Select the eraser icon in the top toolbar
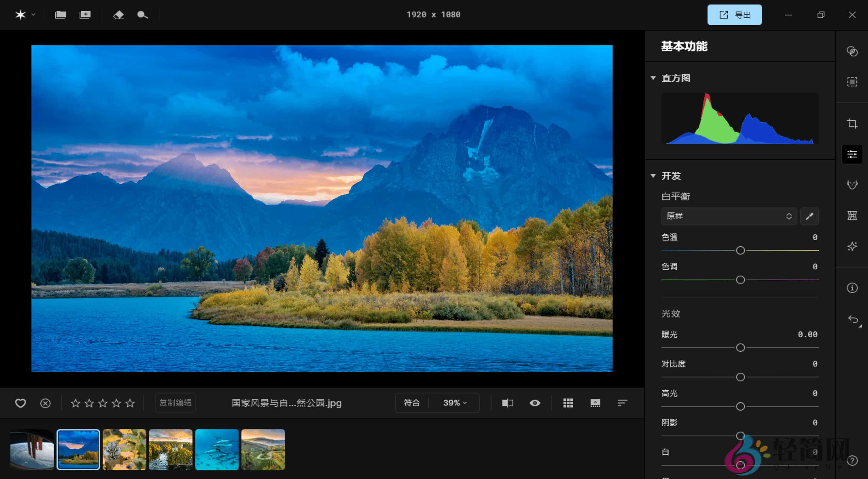Image resolution: width=868 pixels, height=479 pixels. pos(119,15)
